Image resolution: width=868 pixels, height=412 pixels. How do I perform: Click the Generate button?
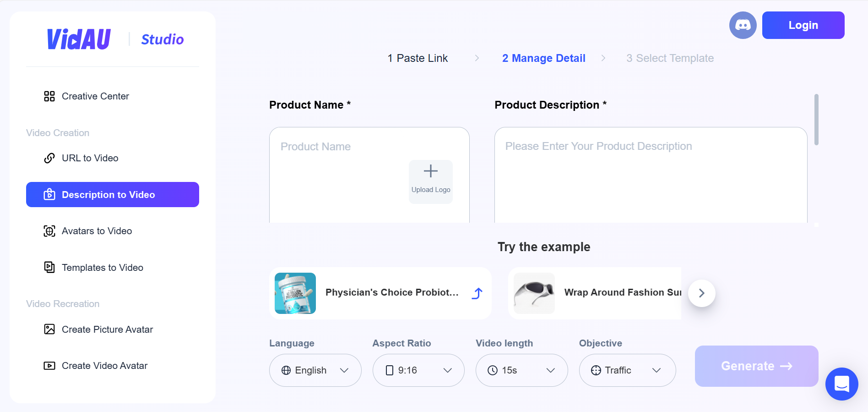click(x=756, y=366)
